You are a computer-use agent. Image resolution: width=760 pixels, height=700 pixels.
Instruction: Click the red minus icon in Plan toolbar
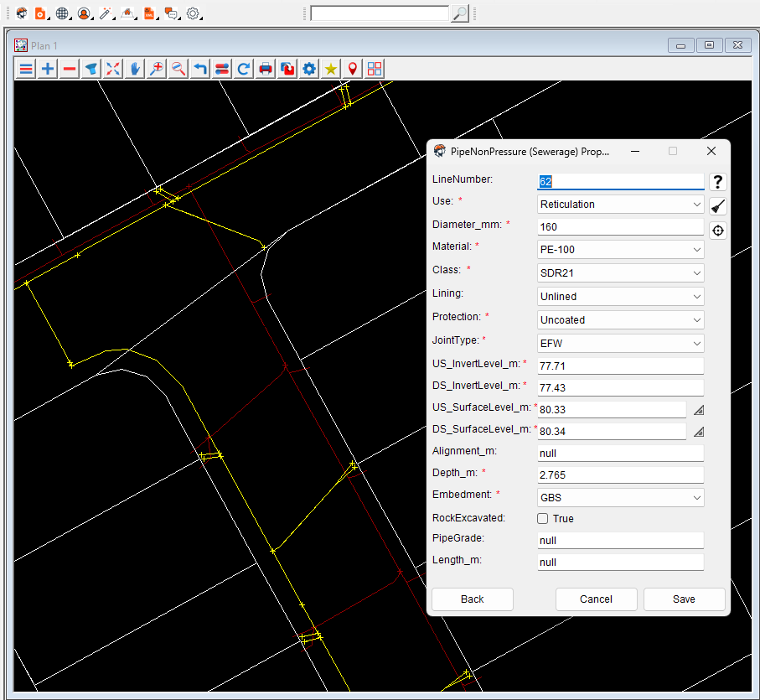tap(70, 69)
